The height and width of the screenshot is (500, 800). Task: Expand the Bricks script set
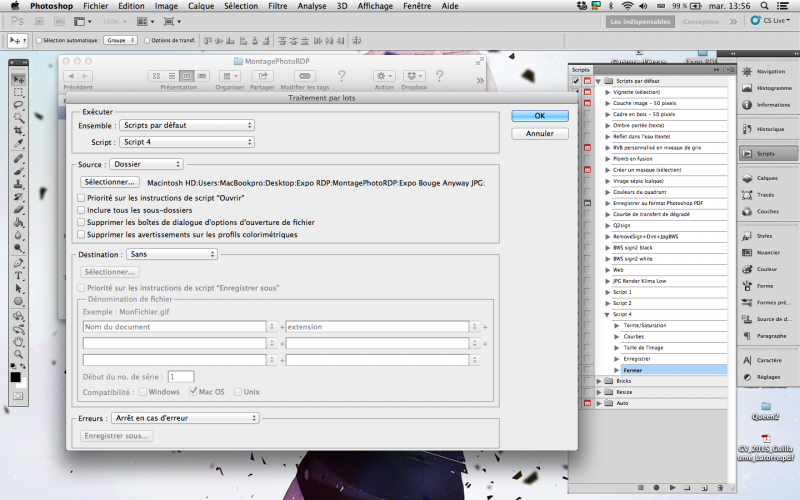coord(599,381)
